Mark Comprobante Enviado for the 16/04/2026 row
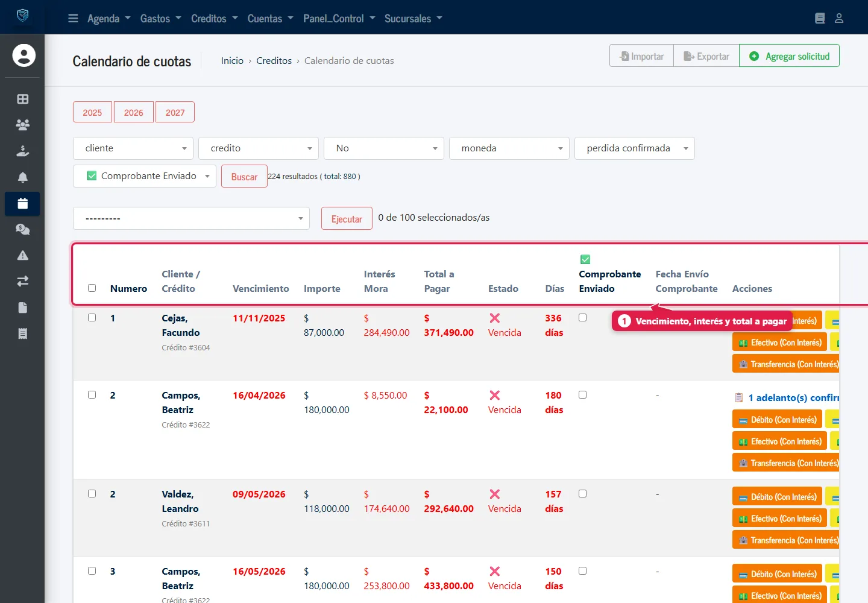 (x=582, y=394)
